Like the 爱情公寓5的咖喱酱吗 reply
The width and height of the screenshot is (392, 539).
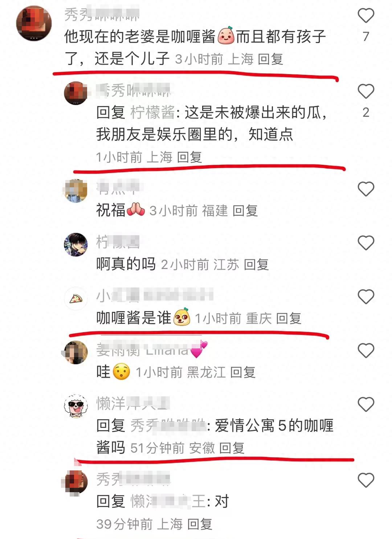click(366, 404)
